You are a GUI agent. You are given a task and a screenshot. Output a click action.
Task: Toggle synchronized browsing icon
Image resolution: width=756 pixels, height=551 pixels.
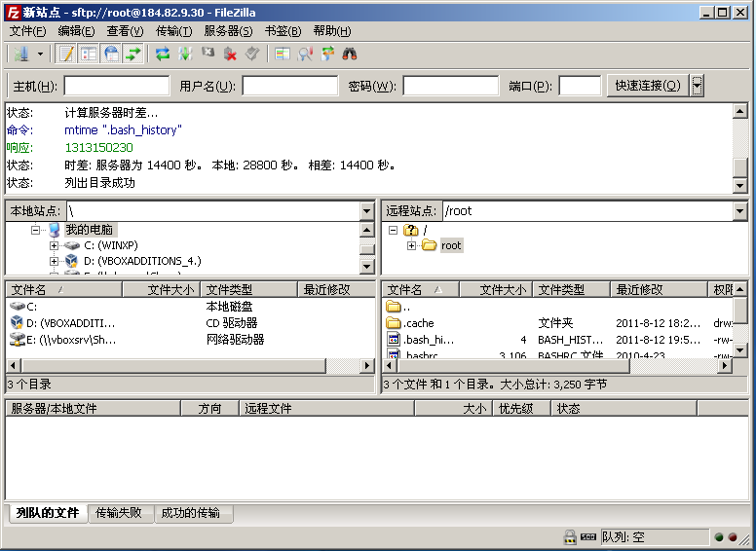click(327, 54)
